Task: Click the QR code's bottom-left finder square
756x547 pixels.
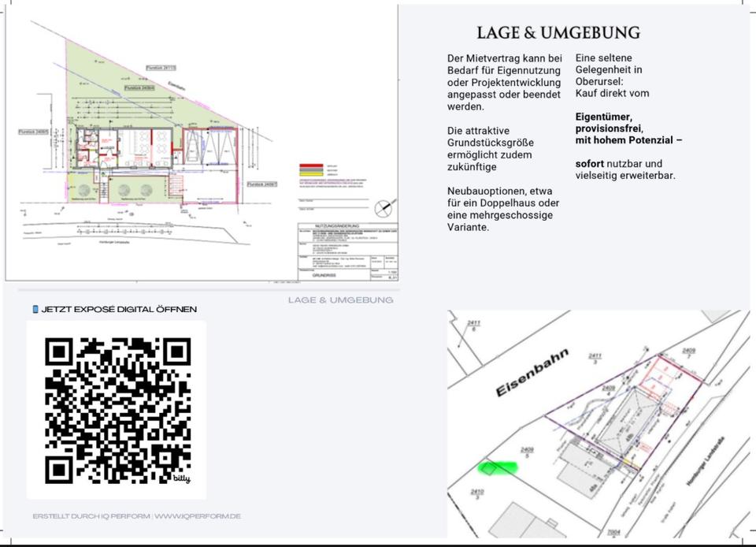Action: coord(60,470)
